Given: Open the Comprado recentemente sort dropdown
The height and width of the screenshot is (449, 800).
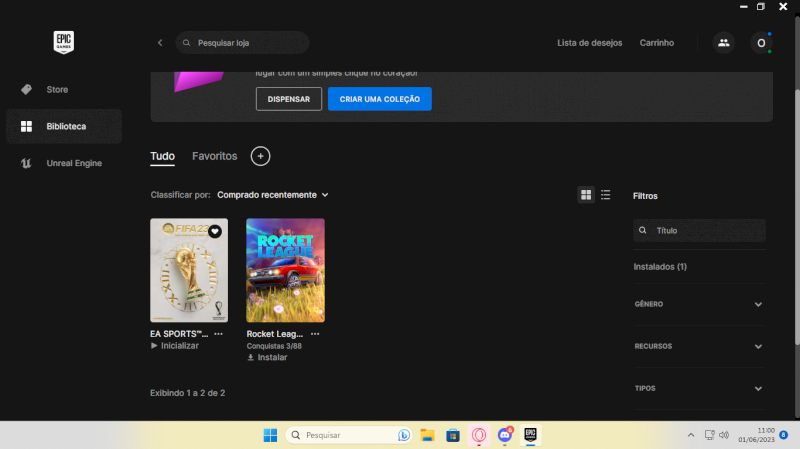Looking at the screenshot, I should (273, 195).
